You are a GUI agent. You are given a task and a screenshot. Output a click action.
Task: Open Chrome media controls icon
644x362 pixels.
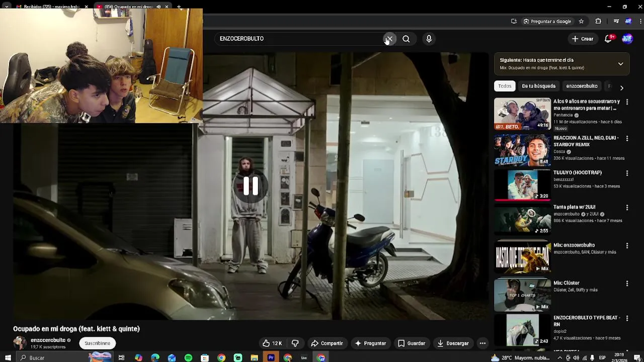pyautogui.click(x=616, y=21)
